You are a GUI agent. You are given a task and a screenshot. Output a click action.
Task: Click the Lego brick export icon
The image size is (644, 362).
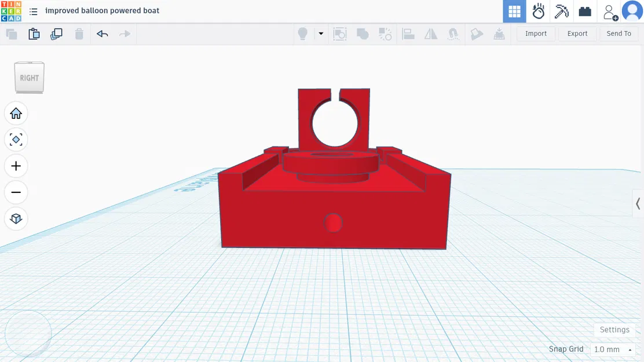pos(584,11)
